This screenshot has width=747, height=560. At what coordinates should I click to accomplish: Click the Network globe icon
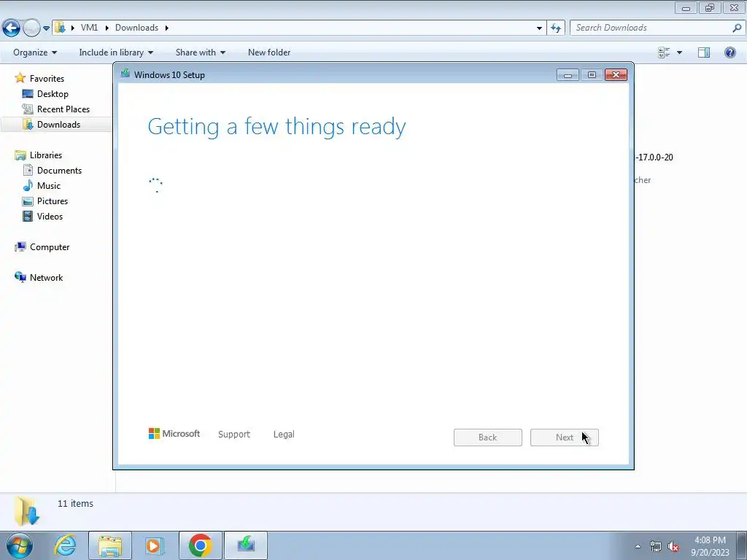coord(20,277)
